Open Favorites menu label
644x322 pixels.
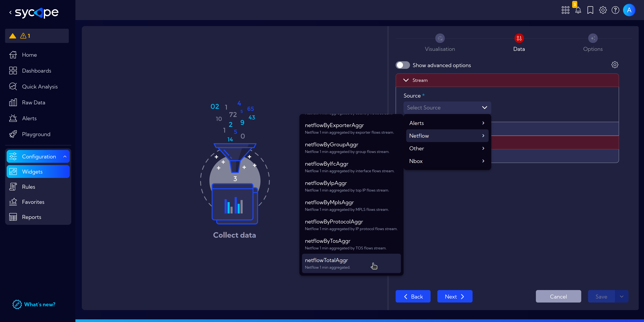33,202
